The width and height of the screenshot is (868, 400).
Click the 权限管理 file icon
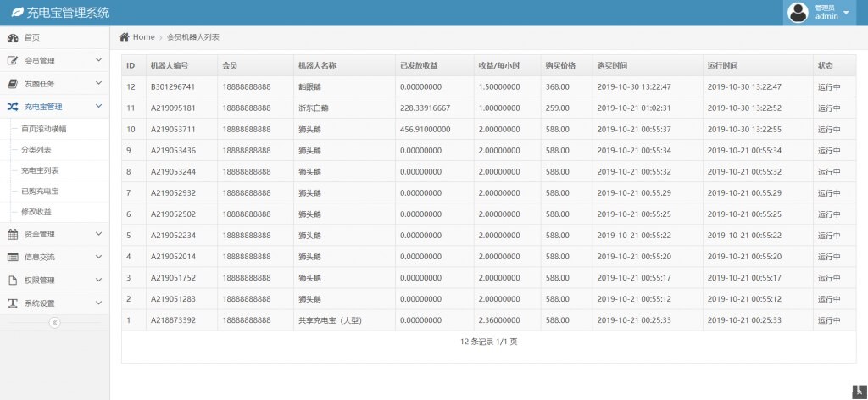point(13,280)
